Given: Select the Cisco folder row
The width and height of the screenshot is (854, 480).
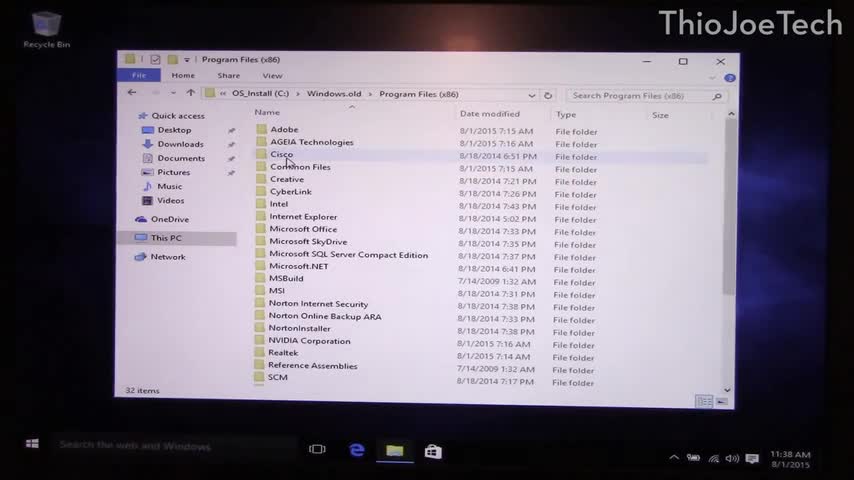Looking at the screenshot, I should coord(481,156).
